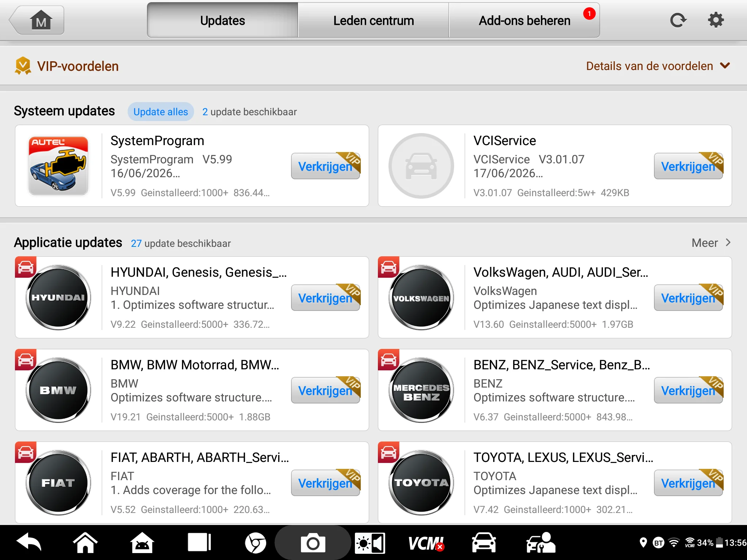Click 'HYUNDAI, Genesis, Genesis_...' title
This screenshot has height=560, width=747.
[x=199, y=272]
